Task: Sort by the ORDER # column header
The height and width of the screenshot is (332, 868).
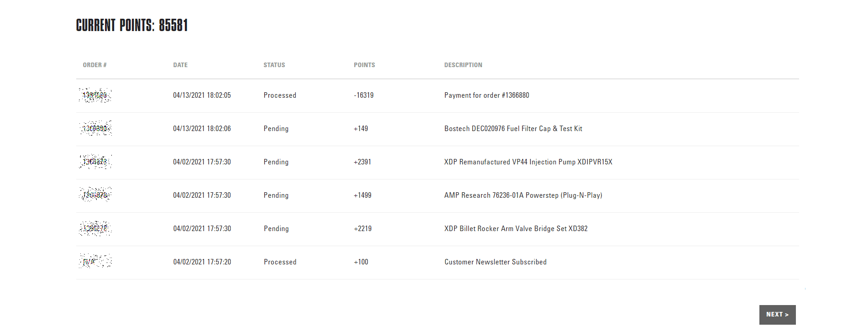Action: [94, 65]
